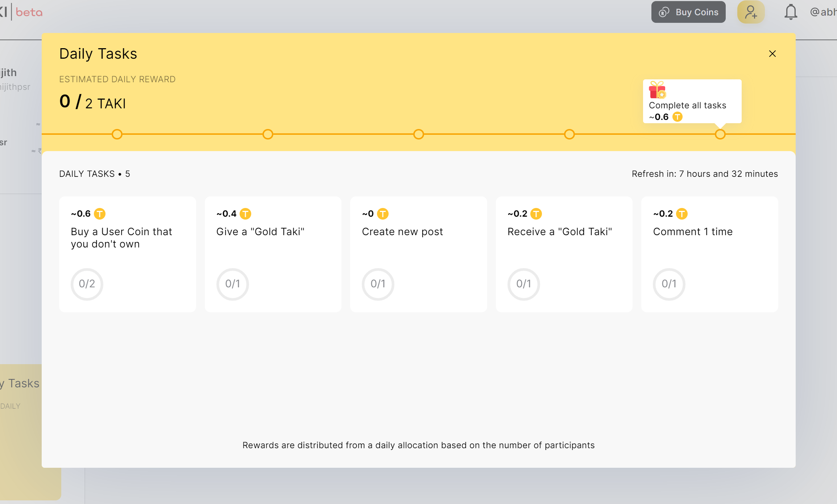Viewport: 837px width, 504px height.
Task: Click the last milestone circle under the tooltip
Action: [720, 134]
